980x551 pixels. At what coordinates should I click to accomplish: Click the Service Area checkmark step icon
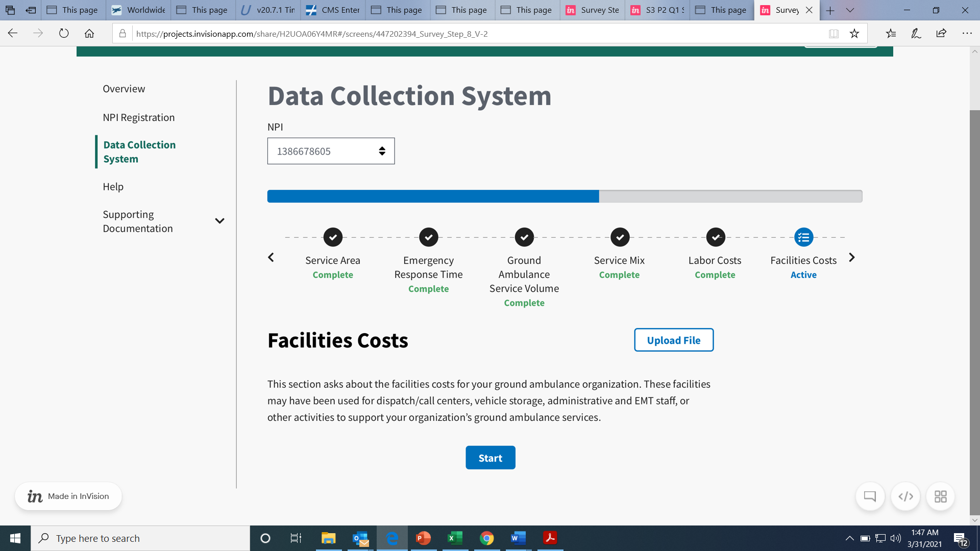coord(333,237)
